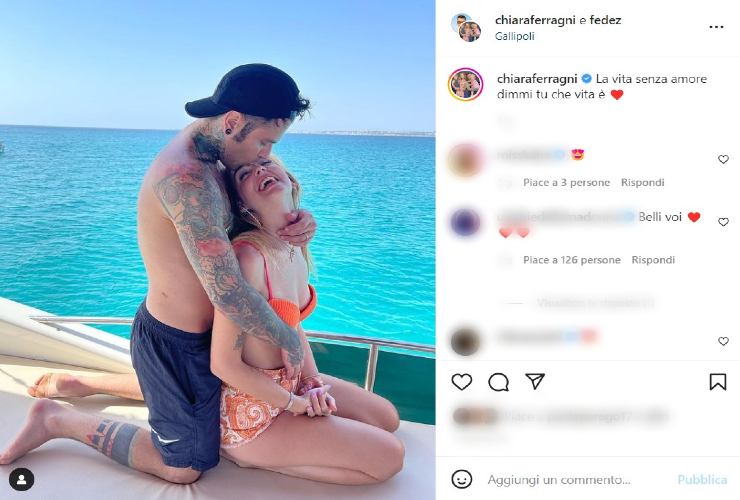Reply to the 'Belli voi' comment

(x=653, y=260)
